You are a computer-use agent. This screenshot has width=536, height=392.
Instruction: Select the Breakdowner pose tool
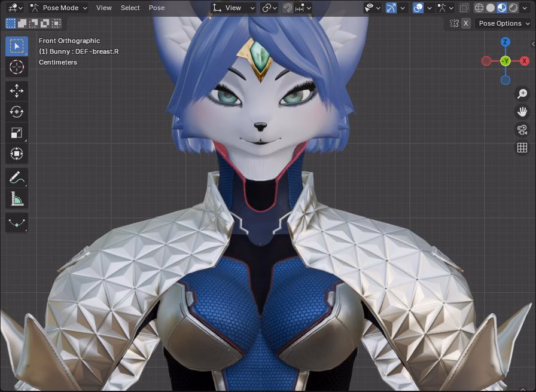tap(16, 223)
